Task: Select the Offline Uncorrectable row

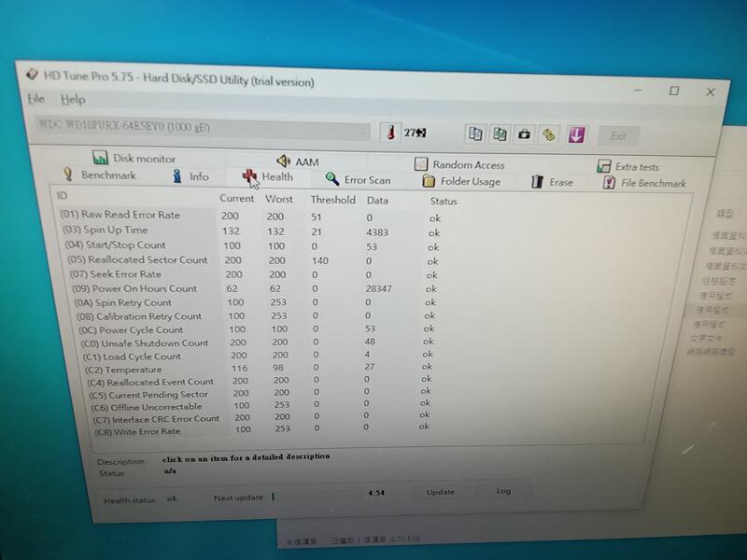Action: coord(261,406)
